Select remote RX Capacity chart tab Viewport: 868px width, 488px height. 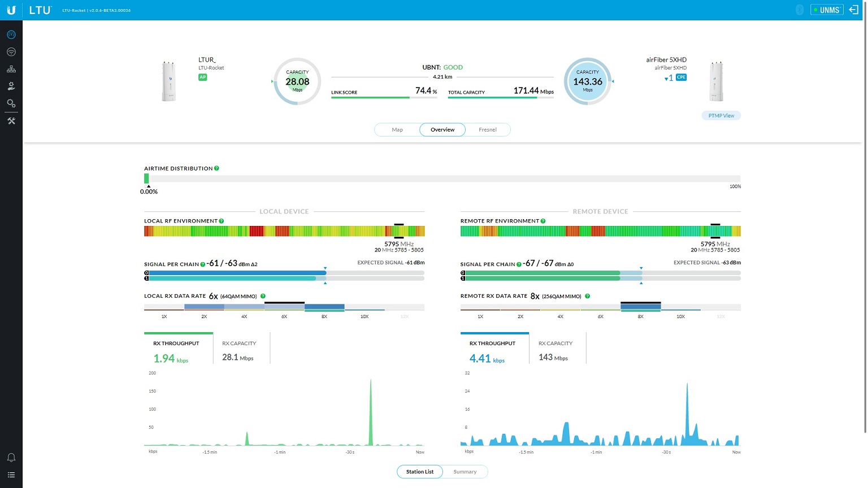[558, 348]
